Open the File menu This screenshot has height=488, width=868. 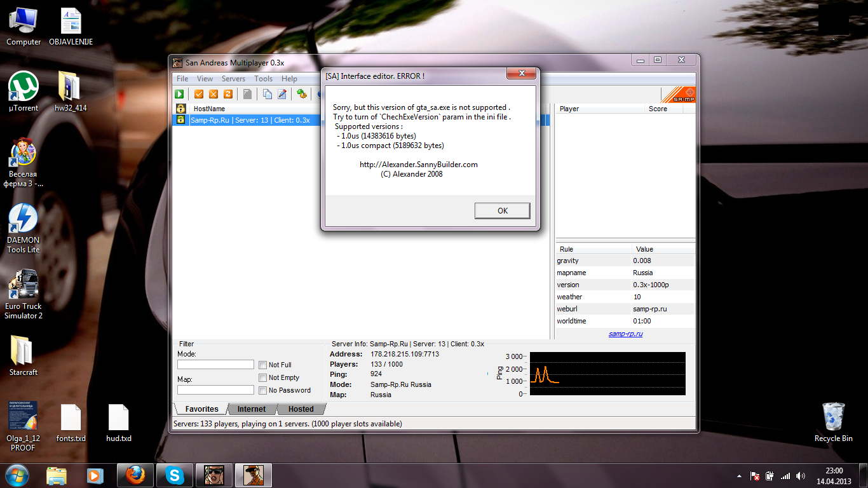(x=182, y=79)
